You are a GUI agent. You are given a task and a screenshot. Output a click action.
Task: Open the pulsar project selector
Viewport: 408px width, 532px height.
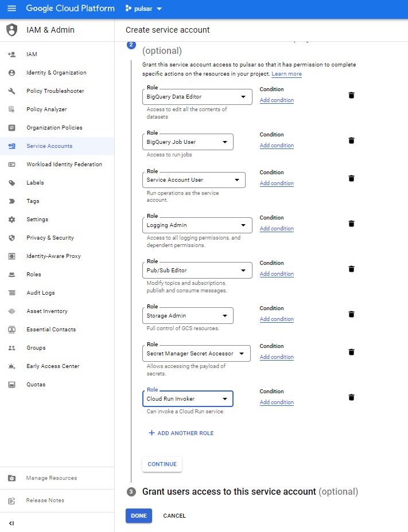coord(143,9)
